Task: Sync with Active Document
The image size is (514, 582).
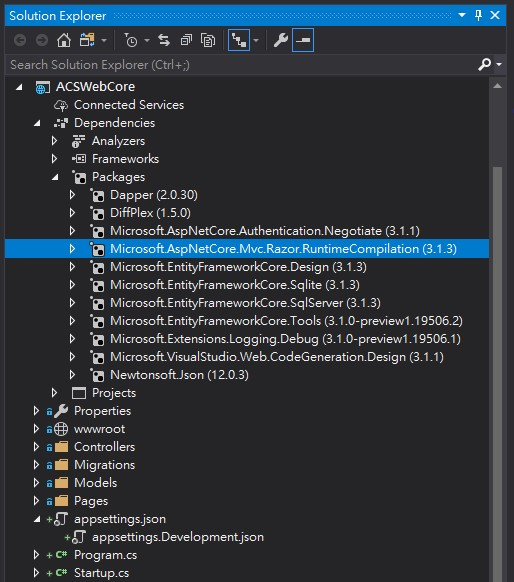Action: click(164, 40)
